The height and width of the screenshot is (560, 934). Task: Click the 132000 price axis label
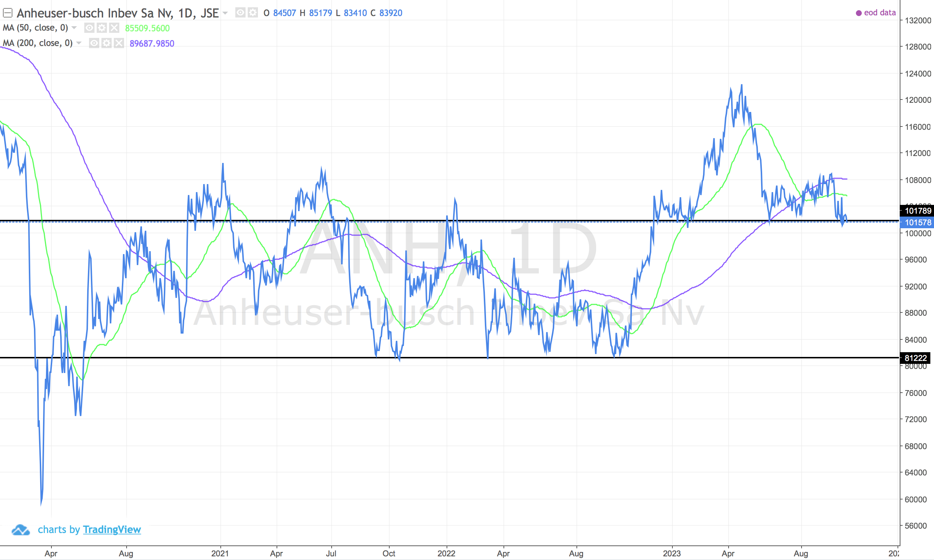coord(918,20)
